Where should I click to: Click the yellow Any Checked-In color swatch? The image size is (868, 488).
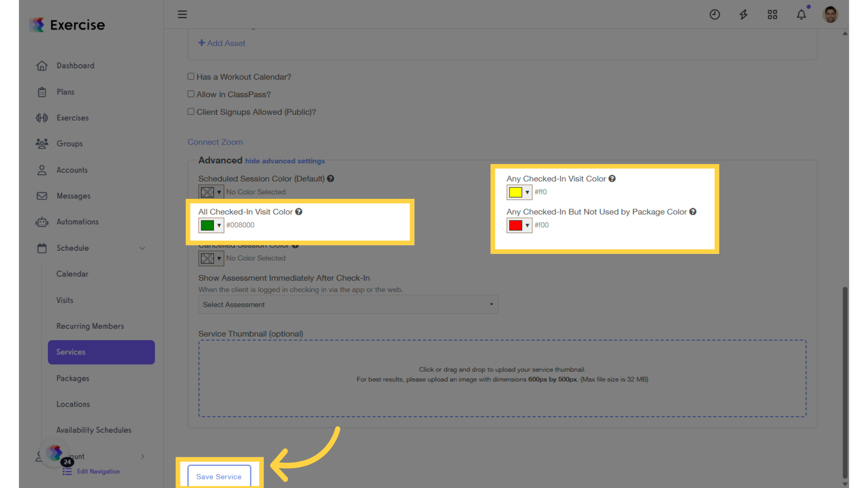[x=515, y=192]
